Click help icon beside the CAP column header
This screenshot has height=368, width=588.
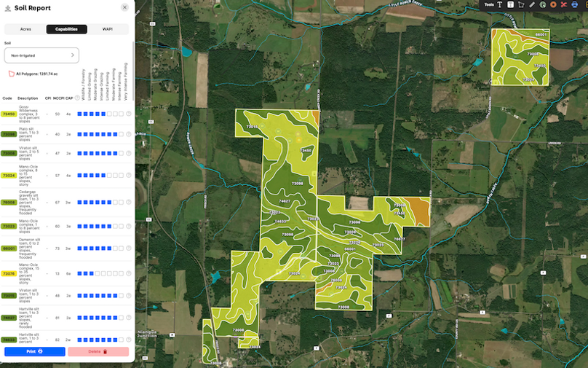[77, 98]
